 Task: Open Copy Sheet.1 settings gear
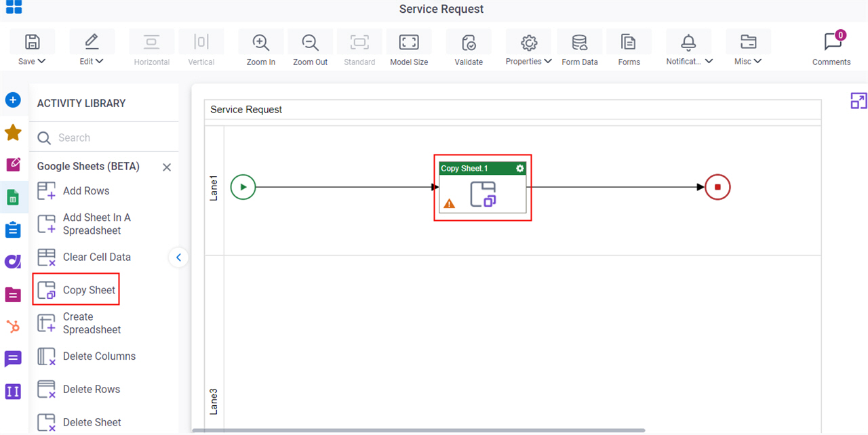pyautogui.click(x=520, y=168)
